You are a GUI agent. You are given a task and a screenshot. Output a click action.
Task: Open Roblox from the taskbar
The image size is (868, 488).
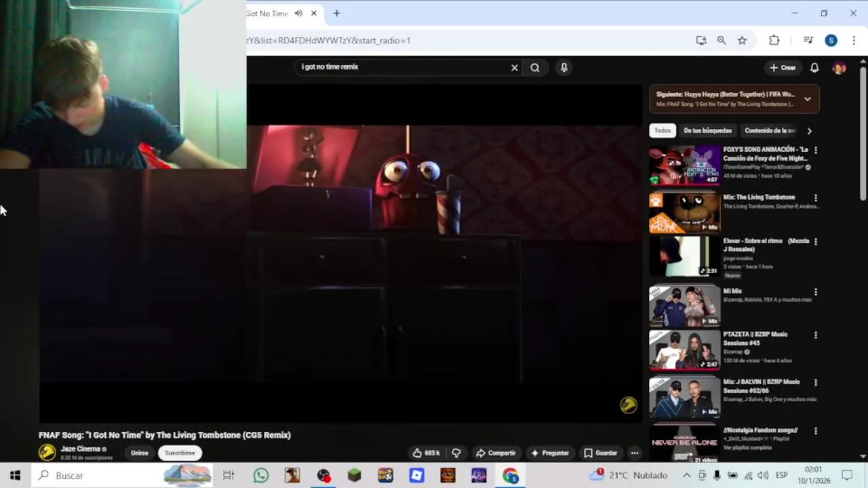416,475
